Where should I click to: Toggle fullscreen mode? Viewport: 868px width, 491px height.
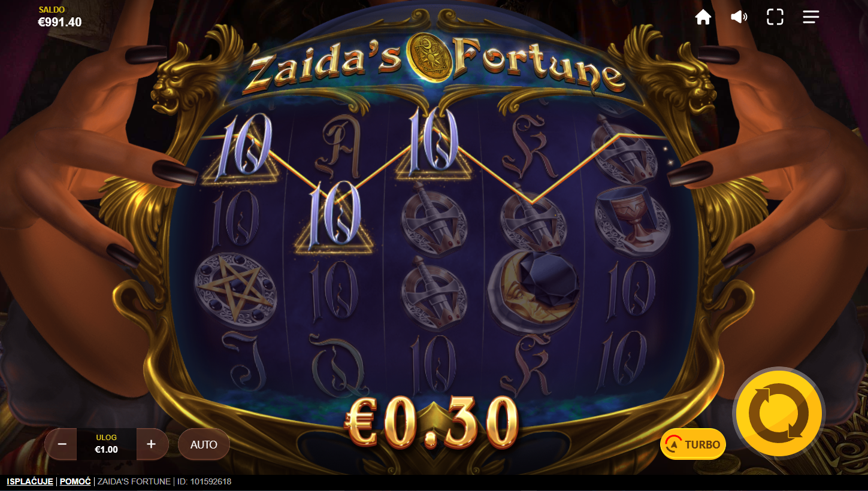click(x=775, y=17)
